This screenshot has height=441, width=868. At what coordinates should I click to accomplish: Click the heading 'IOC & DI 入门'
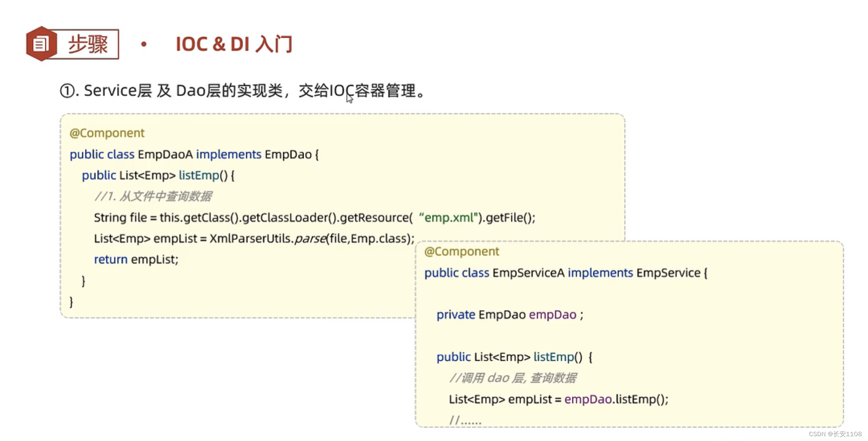[234, 44]
